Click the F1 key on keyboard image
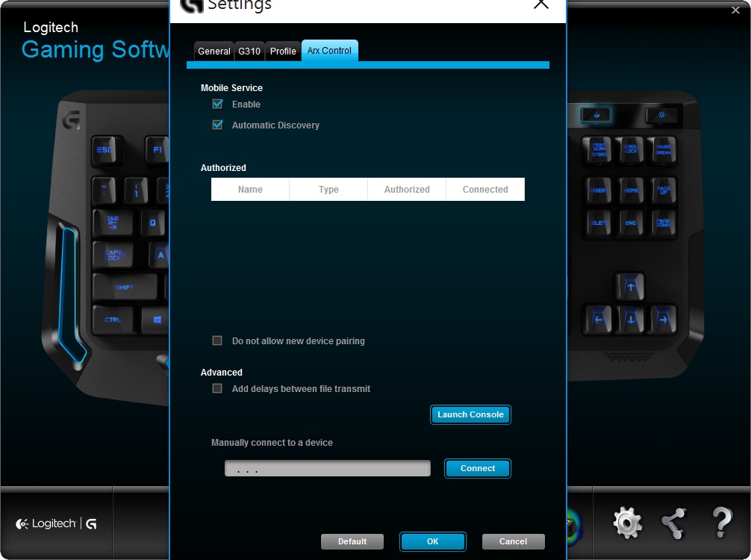 coord(157,150)
